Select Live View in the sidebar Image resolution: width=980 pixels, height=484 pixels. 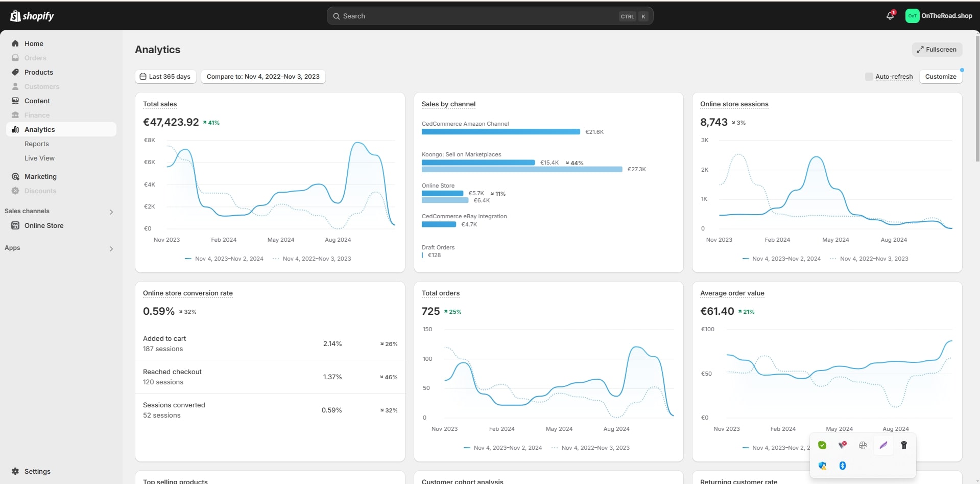pos(39,158)
